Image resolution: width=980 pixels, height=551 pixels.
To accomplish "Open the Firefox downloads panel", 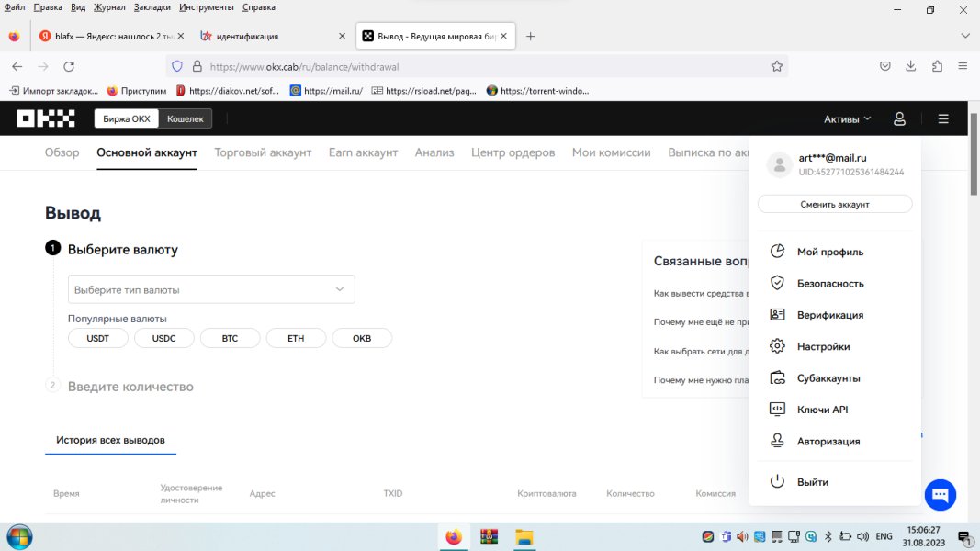I will [x=910, y=66].
